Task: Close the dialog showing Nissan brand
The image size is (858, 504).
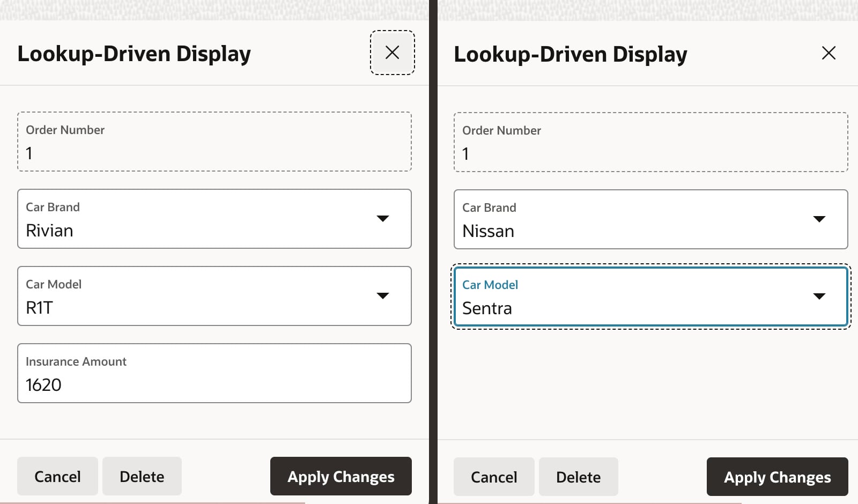Action: point(829,53)
